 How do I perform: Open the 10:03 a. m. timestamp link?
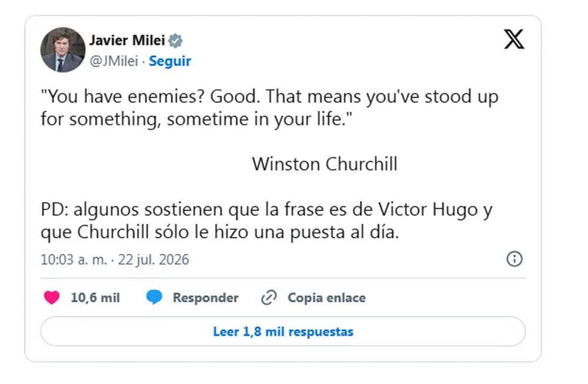74,259
